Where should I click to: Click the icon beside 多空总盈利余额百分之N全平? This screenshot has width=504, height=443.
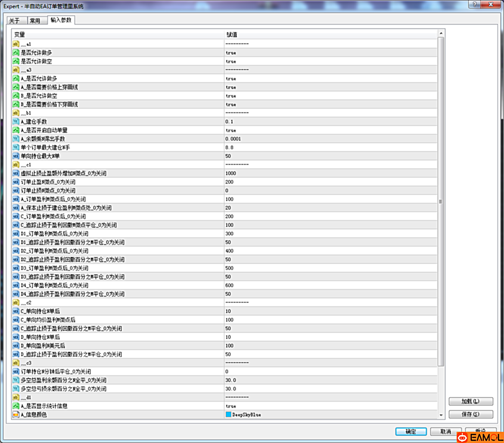pyautogui.click(x=16, y=380)
